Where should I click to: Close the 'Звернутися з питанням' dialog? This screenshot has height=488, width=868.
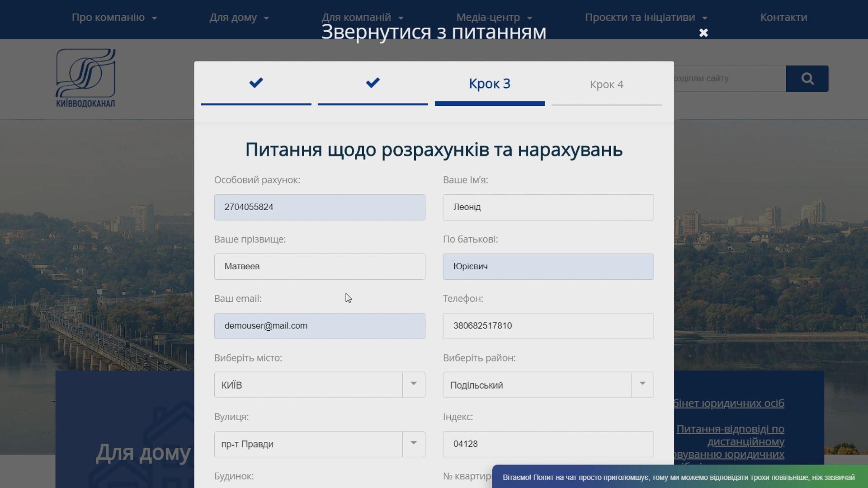point(703,33)
